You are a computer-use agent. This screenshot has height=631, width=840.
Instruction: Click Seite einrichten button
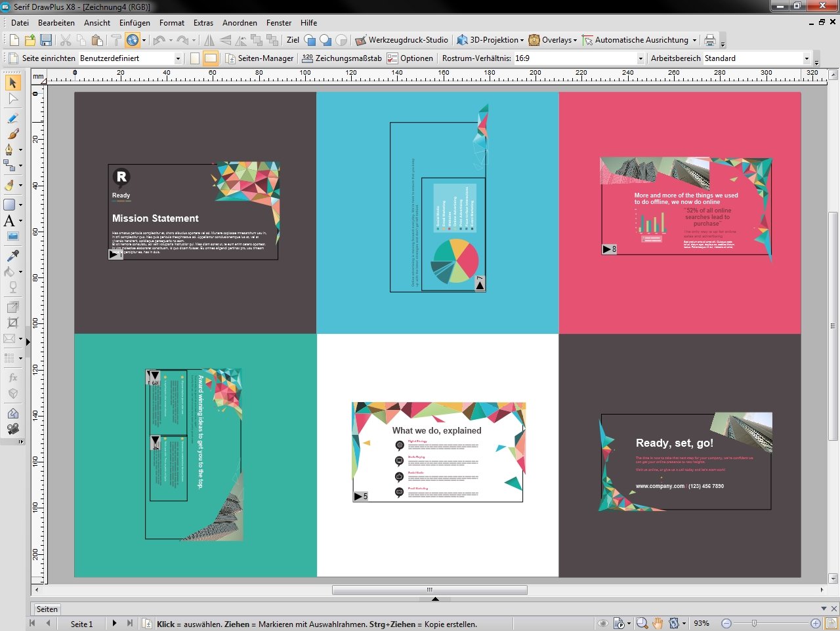(x=43, y=58)
